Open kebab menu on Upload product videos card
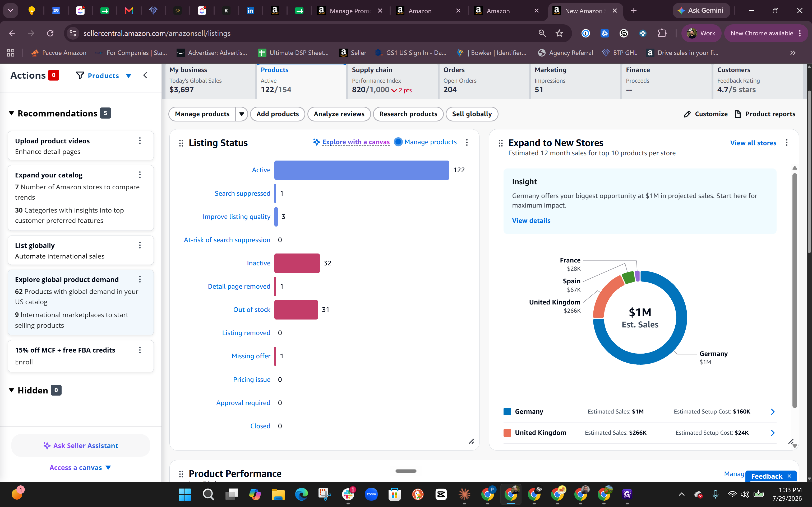Screen dimensions: 812x507 pyautogui.click(x=140, y=141)
